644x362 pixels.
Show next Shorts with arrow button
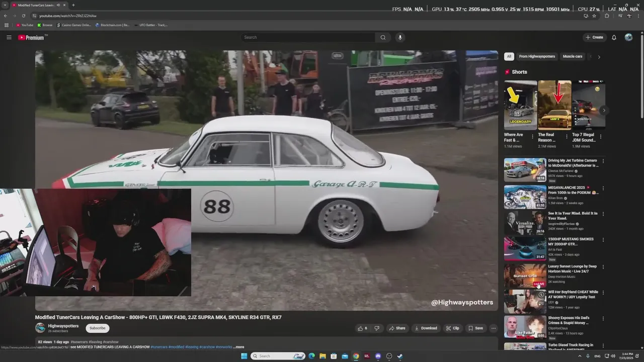[604, 110]
